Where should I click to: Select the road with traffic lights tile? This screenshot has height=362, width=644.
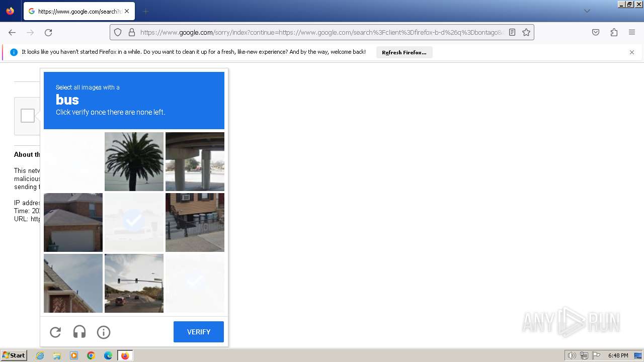click(134, 283)
